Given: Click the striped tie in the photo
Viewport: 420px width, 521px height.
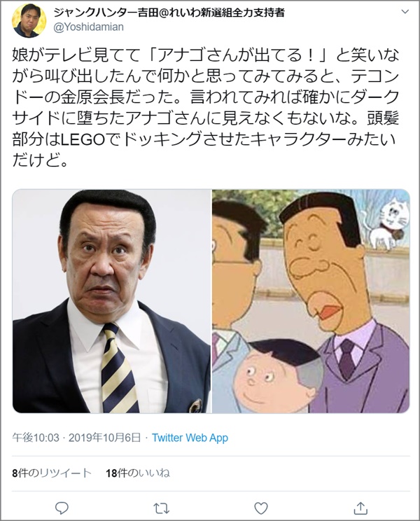Looking at the screenshot, I should 119,369.
